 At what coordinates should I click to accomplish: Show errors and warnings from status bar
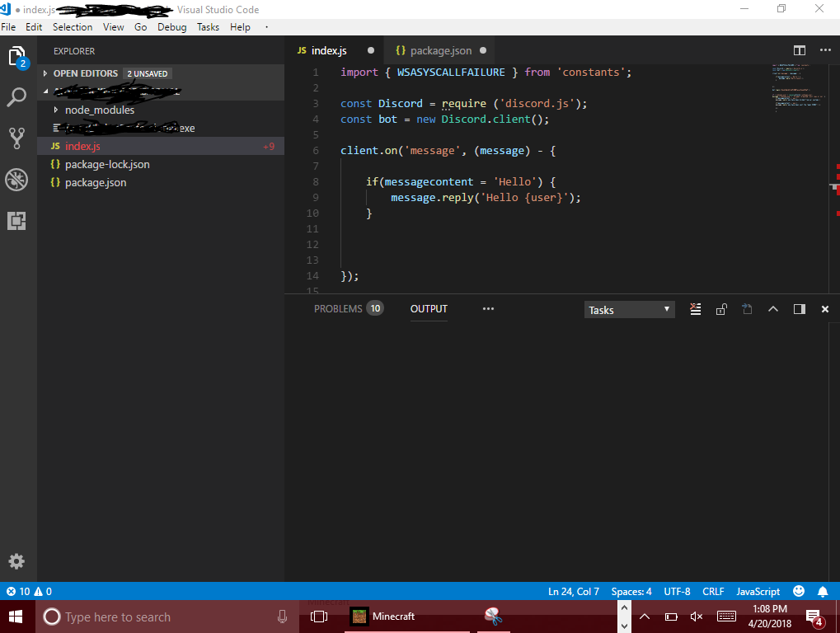point(29,591)
